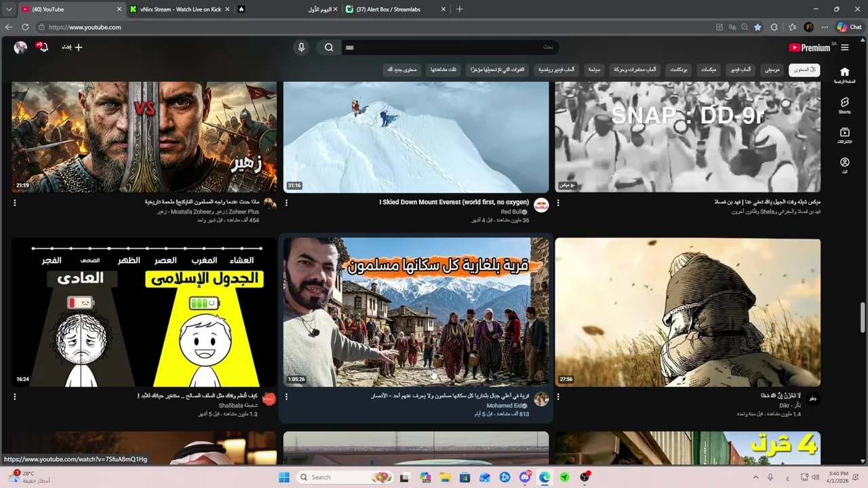Open the browser Chat copilot button
This screenshot has width=868, height=488.
click(849, 27)
